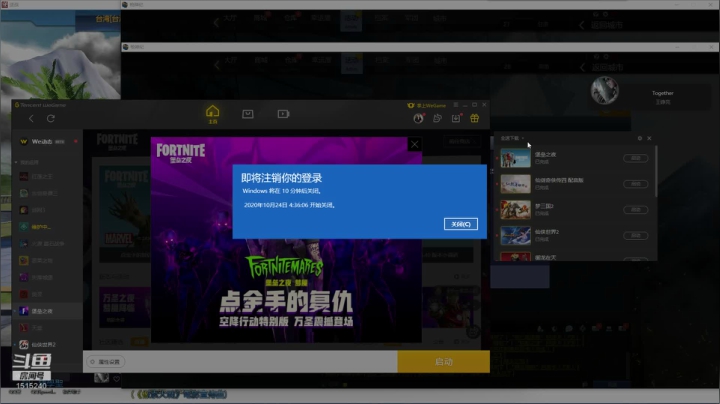Close the download list panel
The height and width of the screenshot is (404, 720).
tap(649, 138)
